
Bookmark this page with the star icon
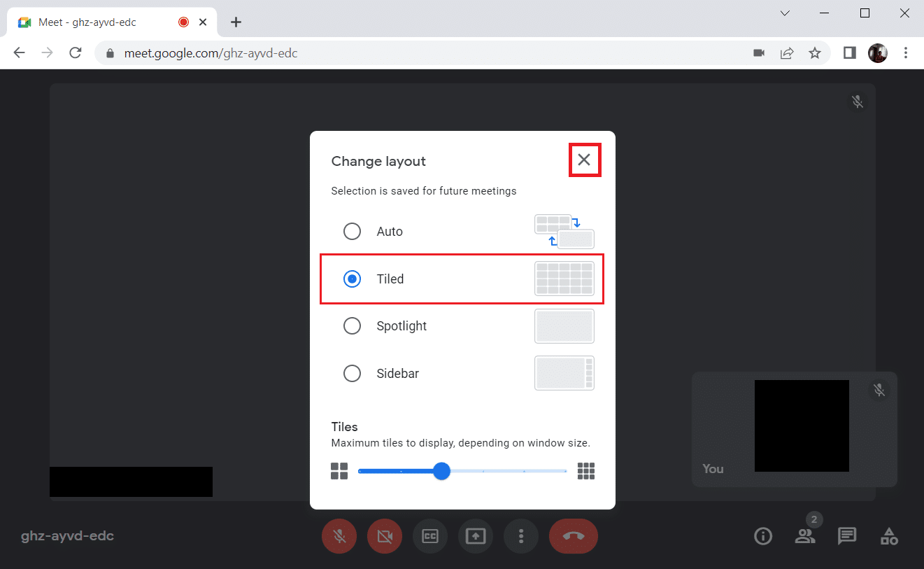tap(815, 53)
